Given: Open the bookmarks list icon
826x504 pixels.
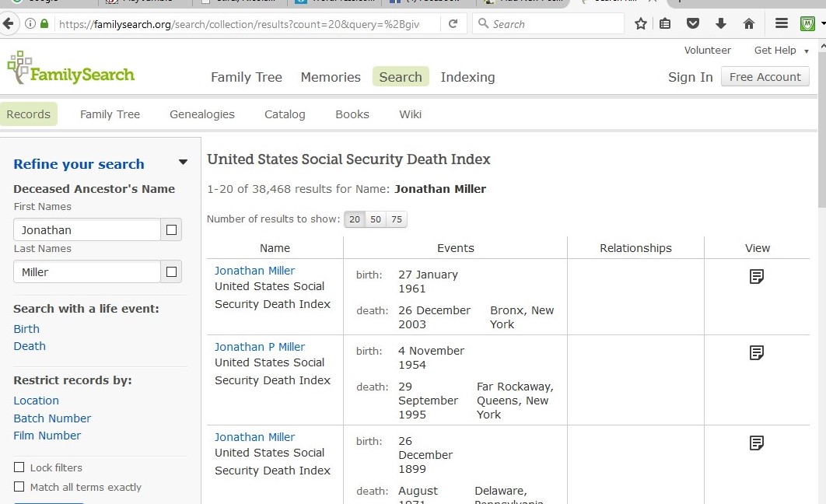Looking at the screenshot, I should [665, 23].
